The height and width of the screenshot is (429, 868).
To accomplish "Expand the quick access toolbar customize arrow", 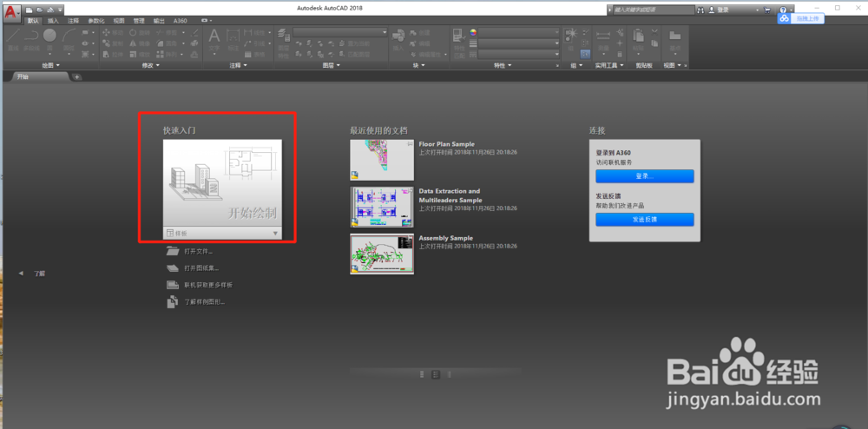I will pos(60,10).
